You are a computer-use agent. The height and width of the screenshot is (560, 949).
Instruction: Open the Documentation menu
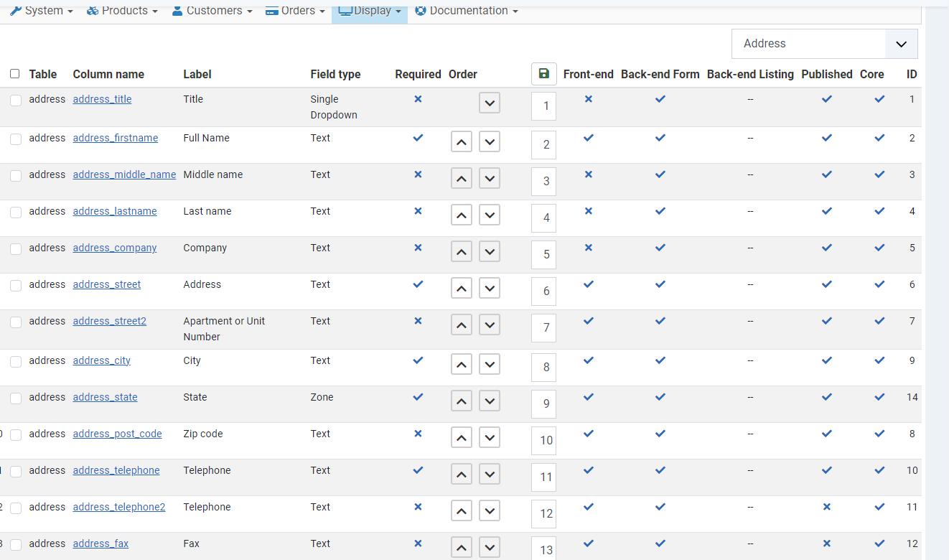pos(467,11)
